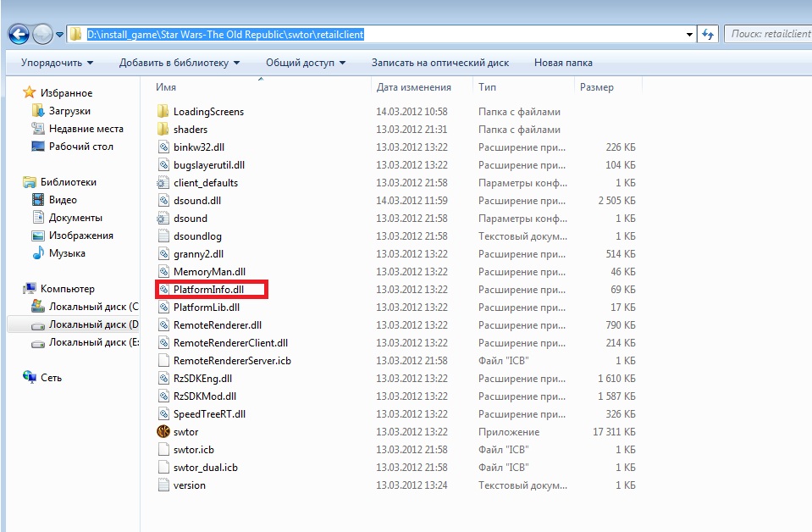812x532 pixels.
Task: Select dsoundlog text document icon
Action: pos(163,236)
